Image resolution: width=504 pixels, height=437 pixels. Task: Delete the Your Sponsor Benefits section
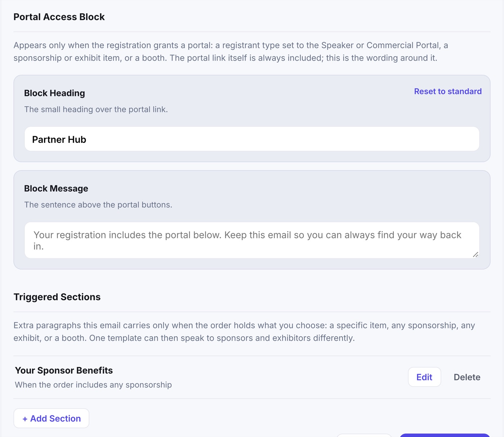coord(467,377)
